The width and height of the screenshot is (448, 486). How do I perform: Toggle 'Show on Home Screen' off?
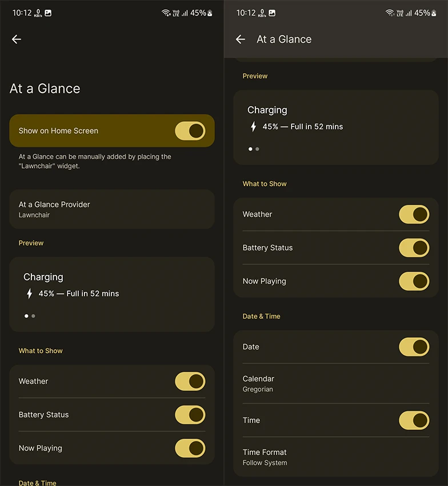[x=190, y=131]
